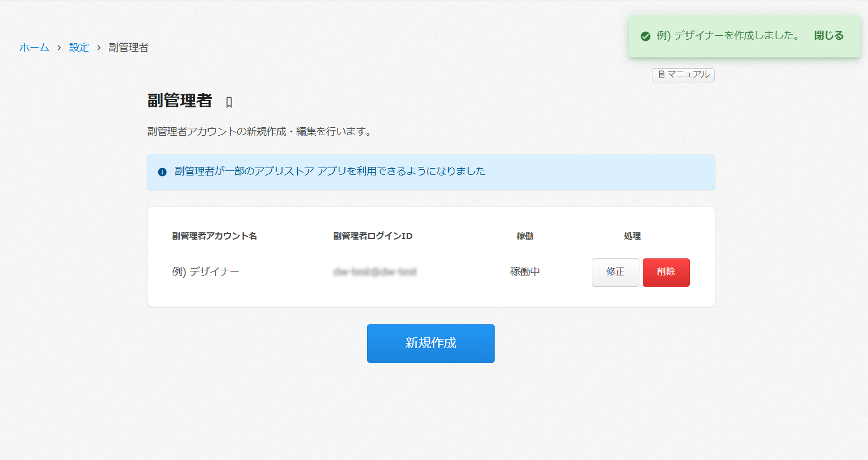Click the 処理 column header
The image size is (868, 460).
(631, 236)
